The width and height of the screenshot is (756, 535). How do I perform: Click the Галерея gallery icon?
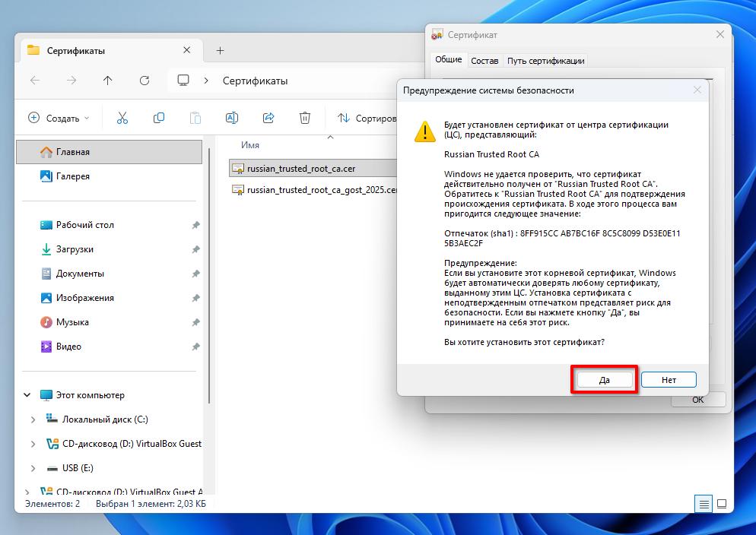coord(46,176)
